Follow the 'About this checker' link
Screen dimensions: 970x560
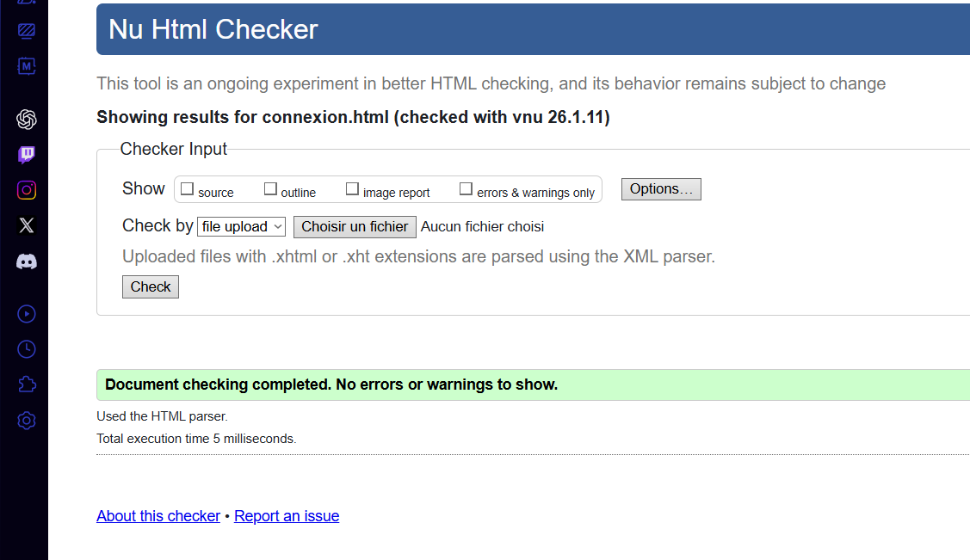[158, 516]
